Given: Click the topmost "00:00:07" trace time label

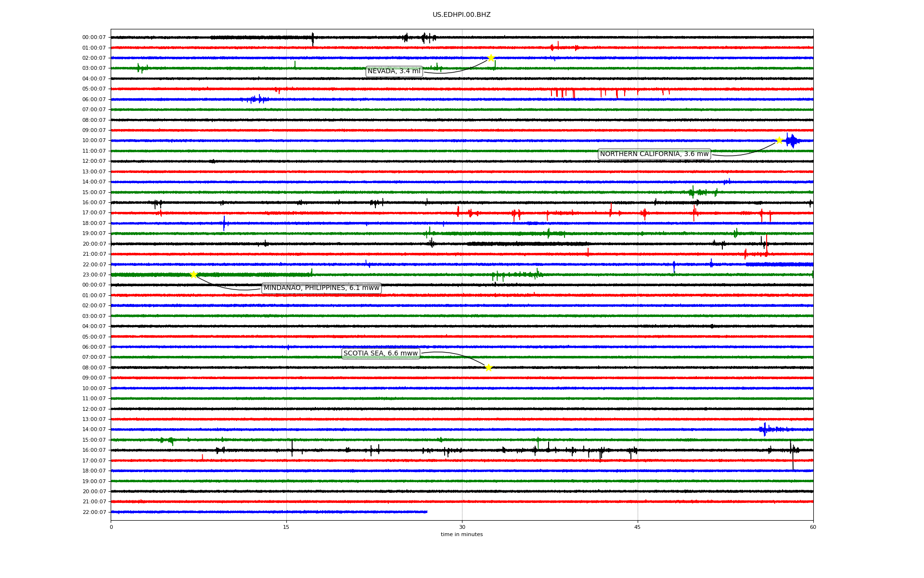Looking at the screenshot, I should coord(94,38).
